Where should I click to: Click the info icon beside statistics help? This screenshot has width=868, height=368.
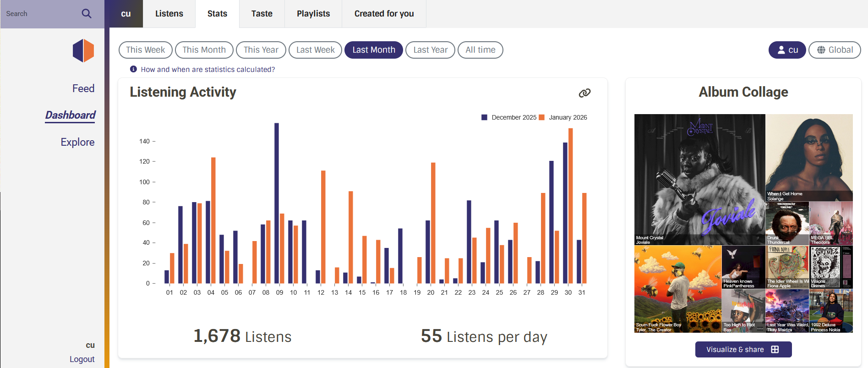point(133,69)
